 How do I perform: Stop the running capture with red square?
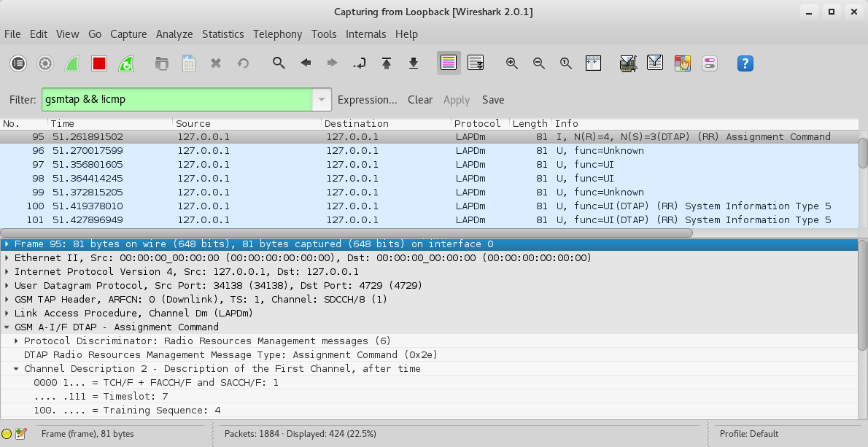click(x=99, y=63)
